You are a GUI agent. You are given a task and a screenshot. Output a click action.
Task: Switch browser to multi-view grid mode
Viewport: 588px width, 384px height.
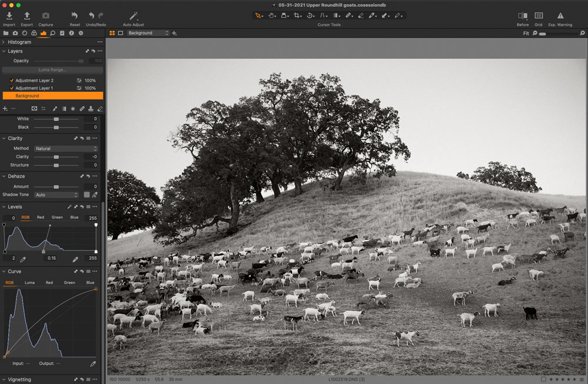point(112,33)
